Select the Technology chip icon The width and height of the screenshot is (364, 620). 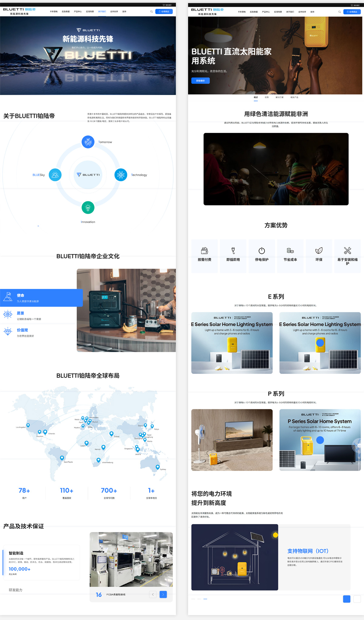pyautogui.click(x=121, y=175)
